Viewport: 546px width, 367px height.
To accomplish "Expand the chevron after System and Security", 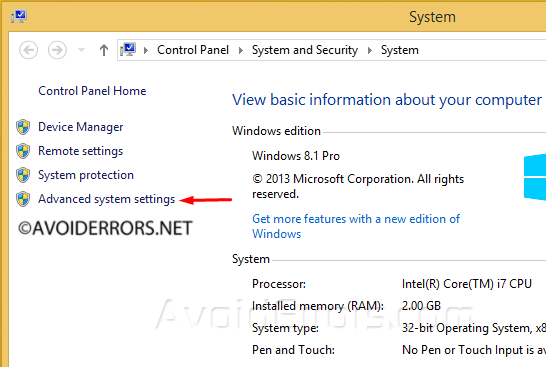I will [x=370, y=50].
